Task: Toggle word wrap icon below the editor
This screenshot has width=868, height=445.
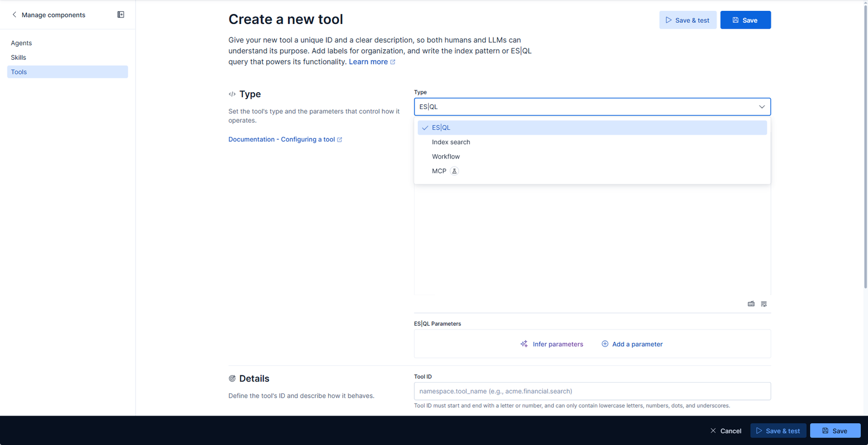Action: [x=764, y=304]
